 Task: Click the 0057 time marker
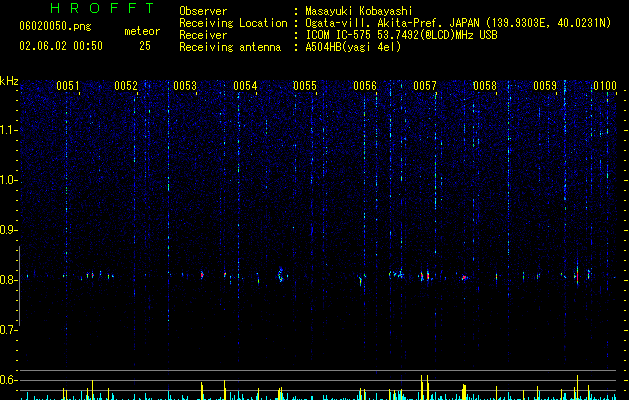(x=425, y=86)
